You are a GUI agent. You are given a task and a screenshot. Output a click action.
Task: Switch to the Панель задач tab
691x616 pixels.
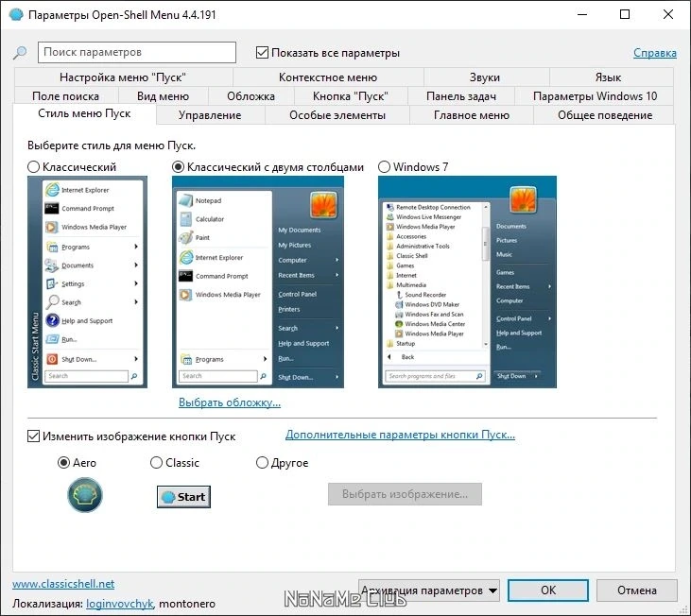click(461, 96)
